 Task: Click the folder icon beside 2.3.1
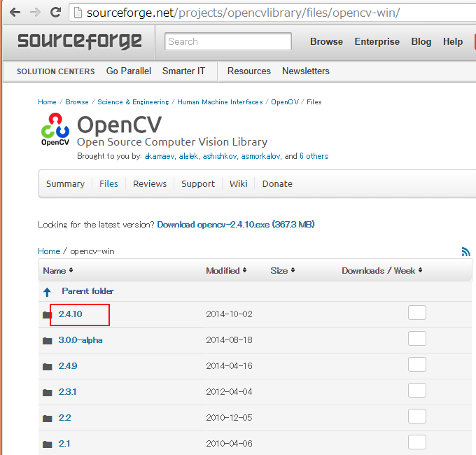(x=47, y=393)
